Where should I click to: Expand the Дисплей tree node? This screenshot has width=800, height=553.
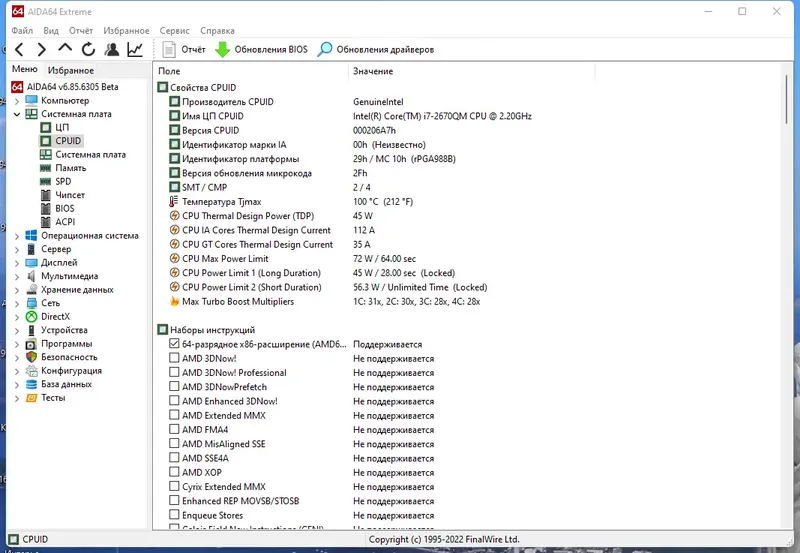click(17, 263)
